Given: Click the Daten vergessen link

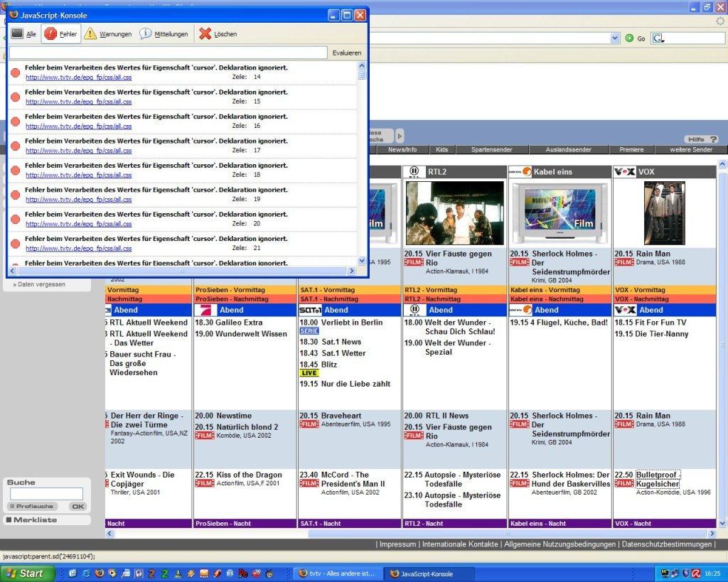Looking at the screenshot, I should pyautogui.click(x=40, y=284).
